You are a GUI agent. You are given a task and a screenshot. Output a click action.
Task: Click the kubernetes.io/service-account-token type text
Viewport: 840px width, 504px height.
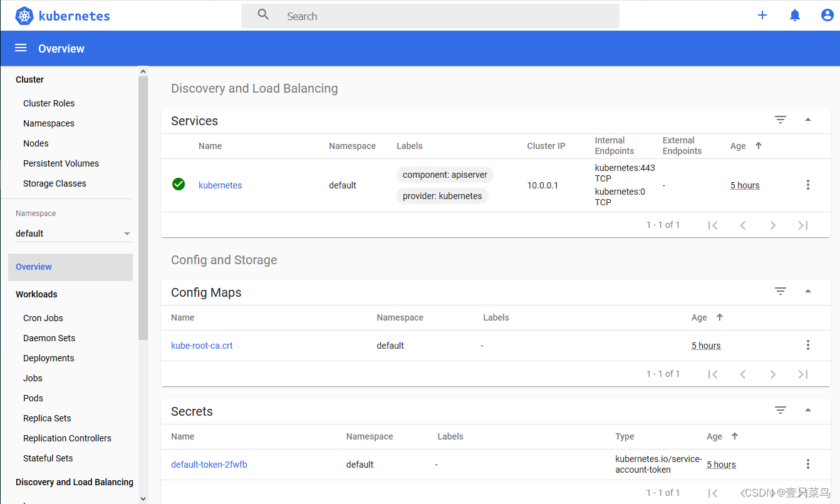[659, 464]
